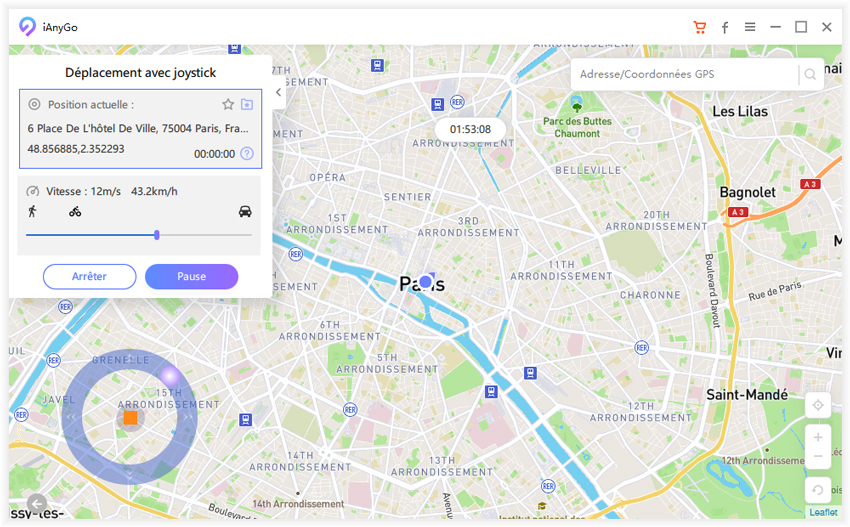Select cycling speed icon

(x=75, y=211)
